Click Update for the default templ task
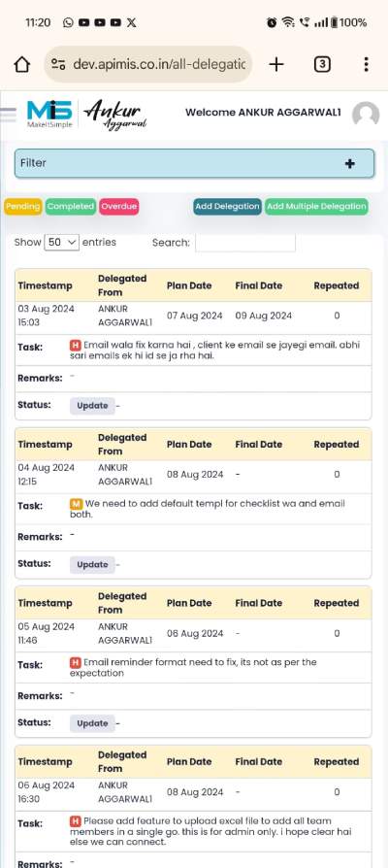This screenshot has width=388, height=868. click(x=92, y=565)
